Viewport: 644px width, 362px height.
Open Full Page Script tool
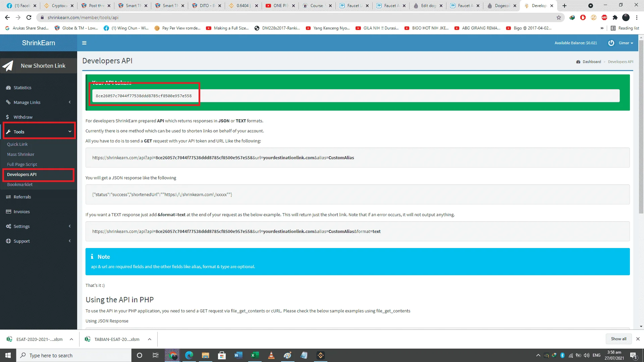pyautogui.click(x=22, y=164)
